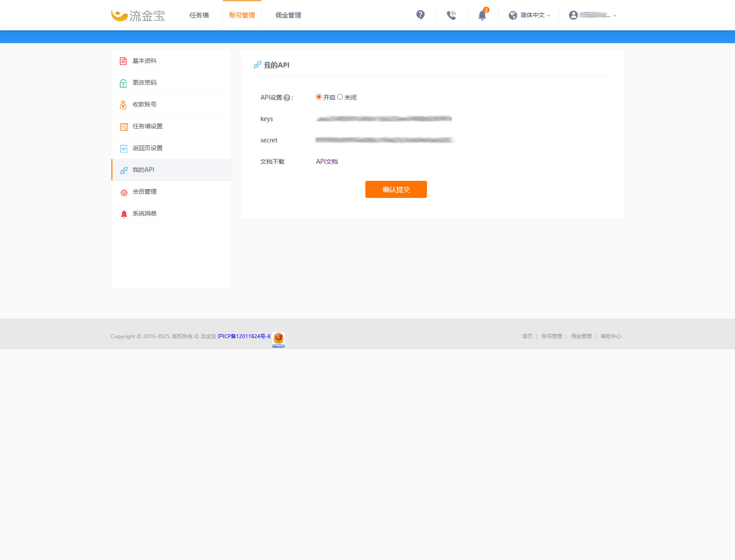The width and height of the screenshot is (735, 560).
Task: Open 更改密码 in the sidebar
Action: 145,83
